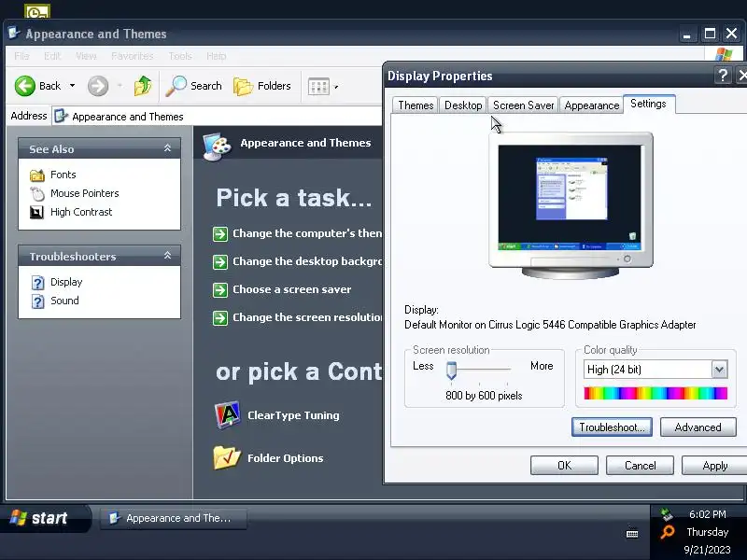
Task: Open the Tools menu
Action: tap(180, 56)
